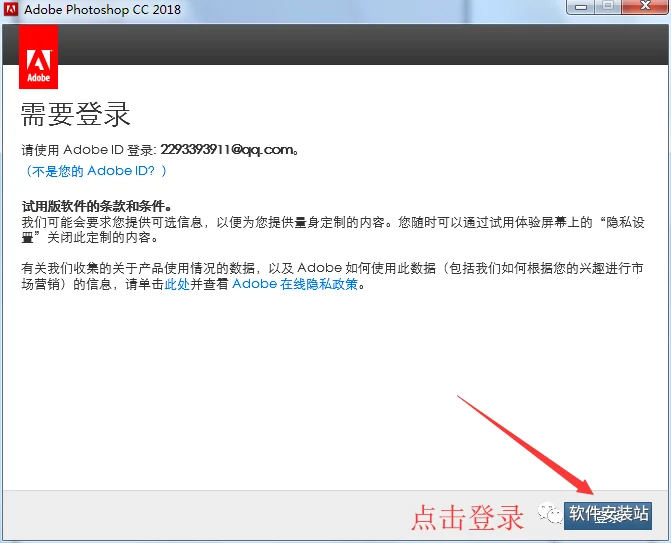Open the "此处" hyperlink
Viewport: 671px width, 543px height.
[177, 284]
